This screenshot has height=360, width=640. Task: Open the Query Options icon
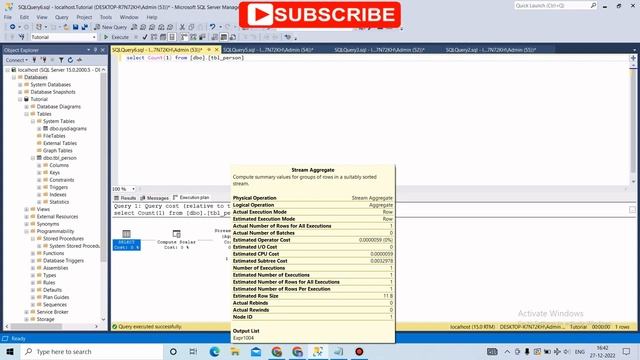pyautogui.click(x=163, y=37)
